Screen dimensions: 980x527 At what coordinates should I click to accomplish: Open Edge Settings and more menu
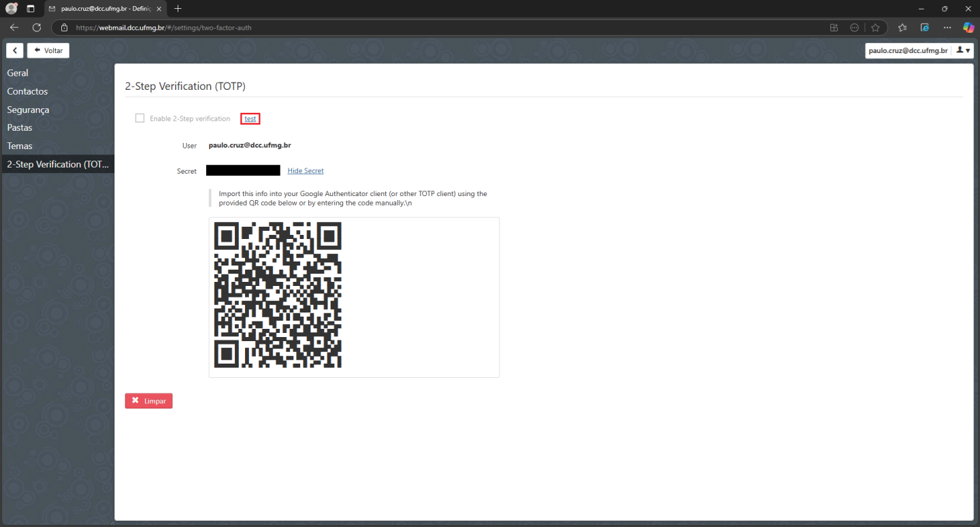[x=947, y=28]
